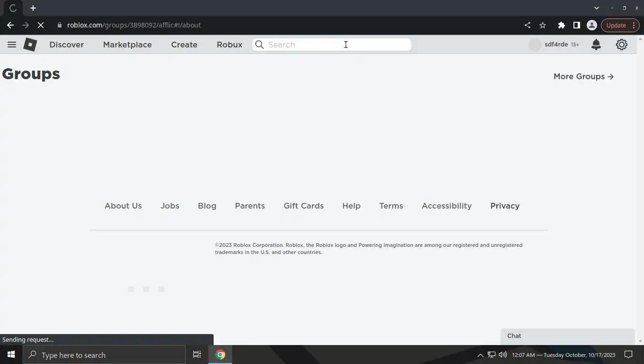Viewport: 644px width, 364px height.
Task: Open the Marketplace page
Action: (x=127, y=45)
